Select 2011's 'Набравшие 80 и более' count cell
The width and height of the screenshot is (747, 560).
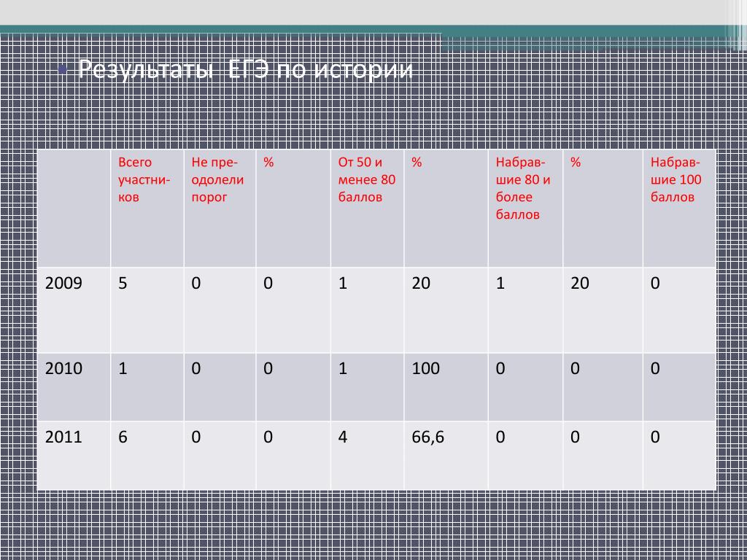(525, 455)
